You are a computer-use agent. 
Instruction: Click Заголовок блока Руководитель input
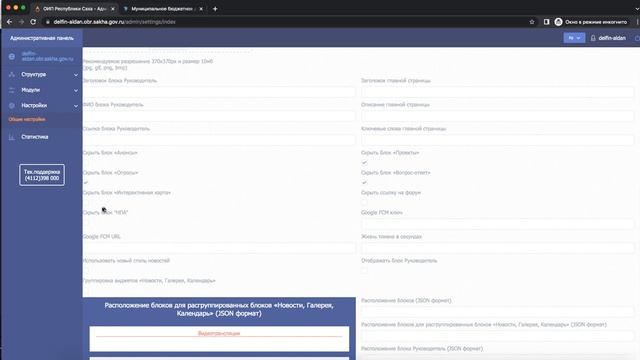219,92
